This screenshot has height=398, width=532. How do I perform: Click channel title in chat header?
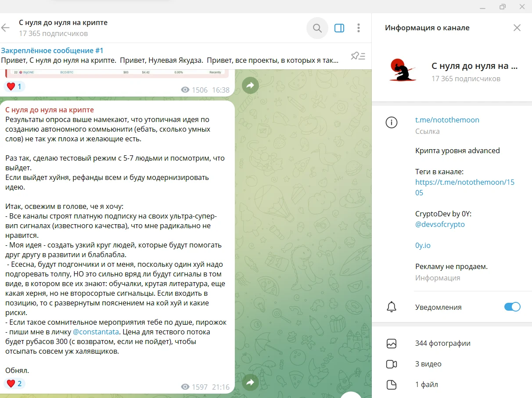(63, 22)
